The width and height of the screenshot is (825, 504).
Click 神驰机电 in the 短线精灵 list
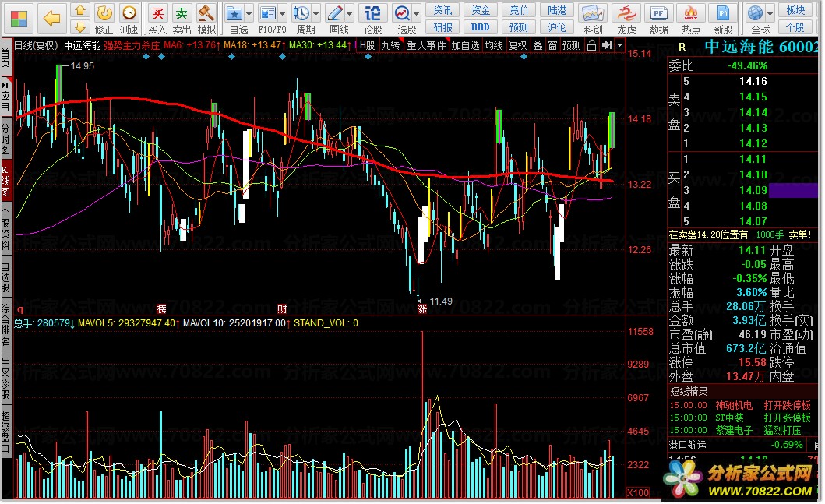(733, 406)
